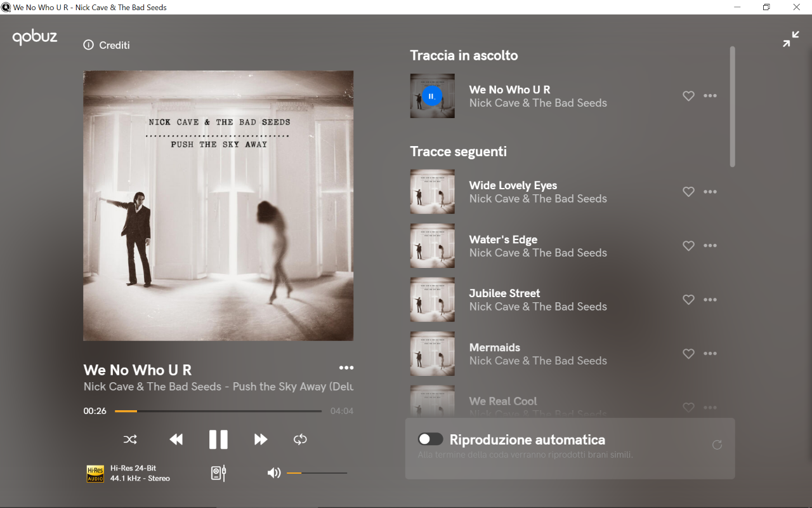Favorite the Wide Lovely Eyes track
Image resolution: width=812 pixels, height=508 pixels.
coord(688,192)
